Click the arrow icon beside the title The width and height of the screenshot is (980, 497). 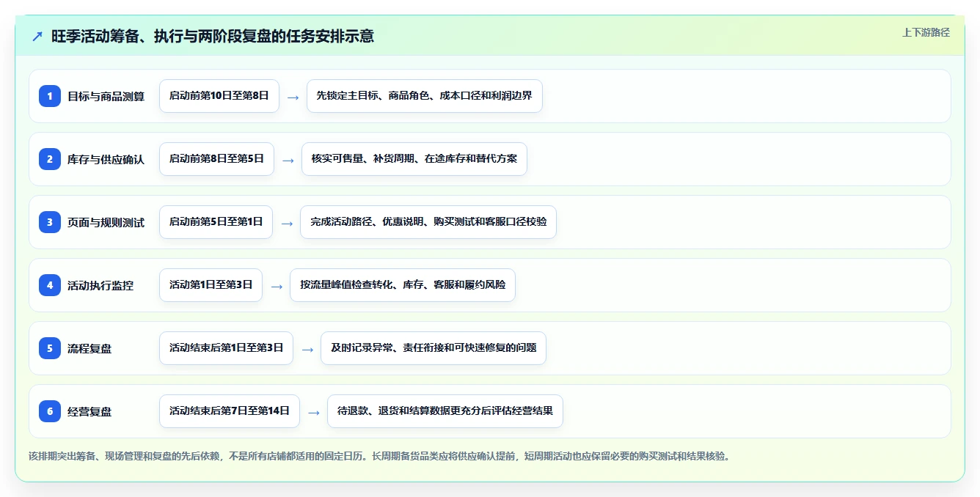tap(37, 36)
